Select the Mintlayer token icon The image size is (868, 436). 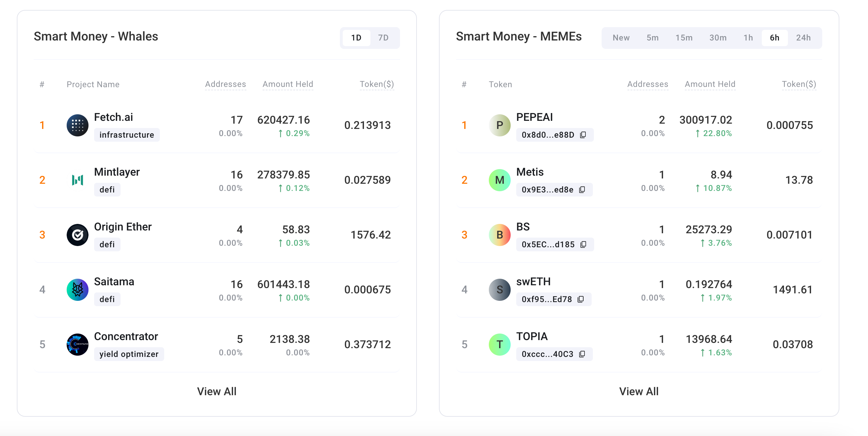tap(78, 180)
